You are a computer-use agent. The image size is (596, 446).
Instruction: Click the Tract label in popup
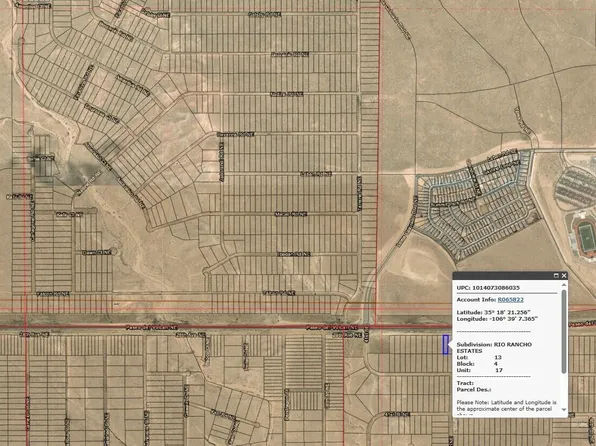point(465,383)
